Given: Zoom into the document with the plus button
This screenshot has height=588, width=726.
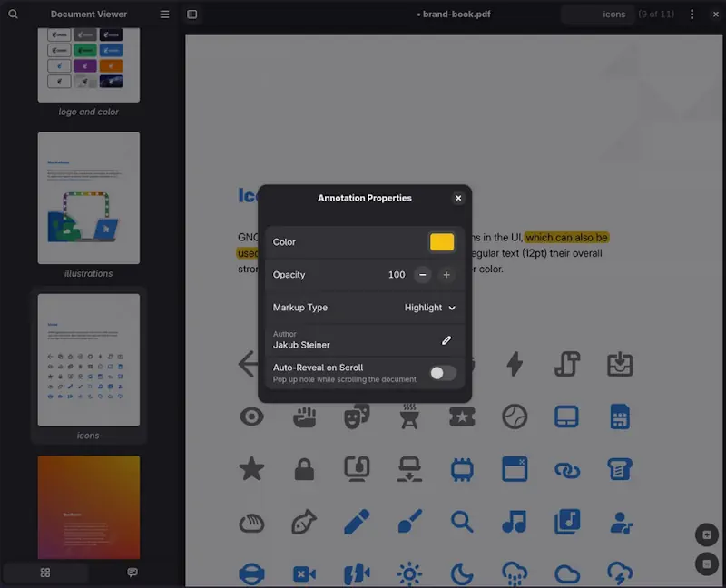Looking at the screenshot, I should (706, 534).
